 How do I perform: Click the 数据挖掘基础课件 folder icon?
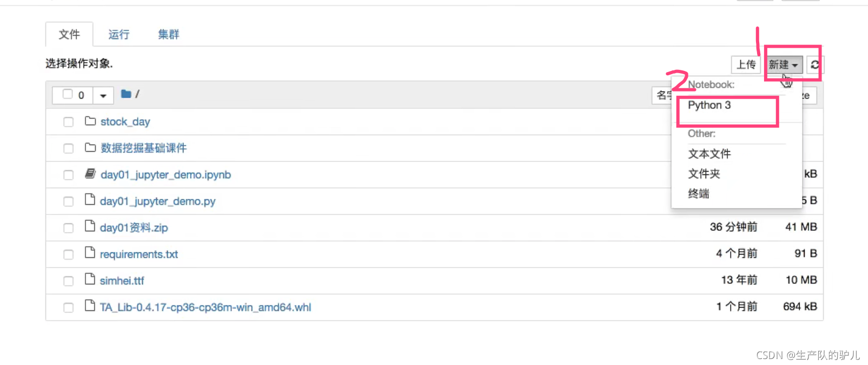click(90, 148)
